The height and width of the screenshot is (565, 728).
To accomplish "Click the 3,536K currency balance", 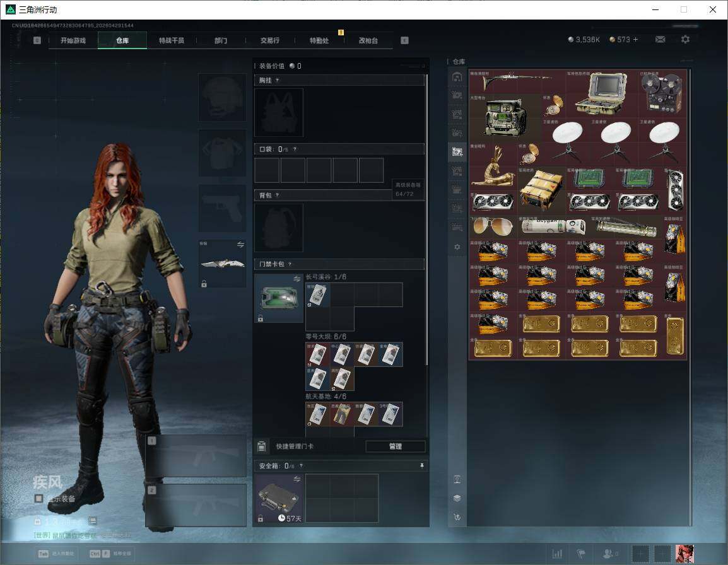I will coord(584,40).
